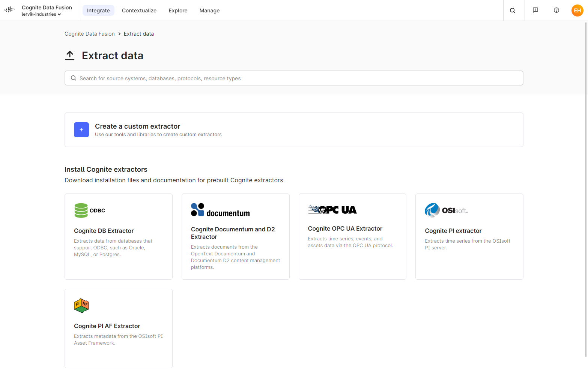The height and width of the screenshot is (372, 588).
Task: Open the help question mark icon
Action: point(556,10)
